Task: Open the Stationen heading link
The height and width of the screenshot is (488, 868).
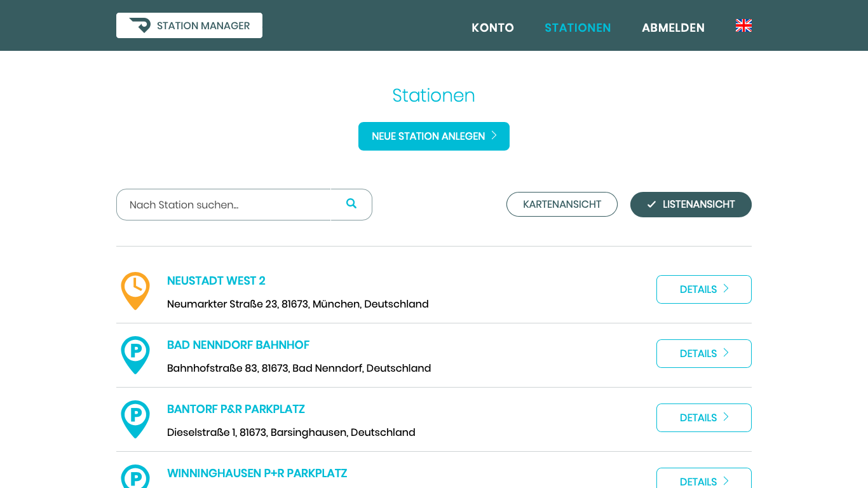Action: (x=434, y=95)
